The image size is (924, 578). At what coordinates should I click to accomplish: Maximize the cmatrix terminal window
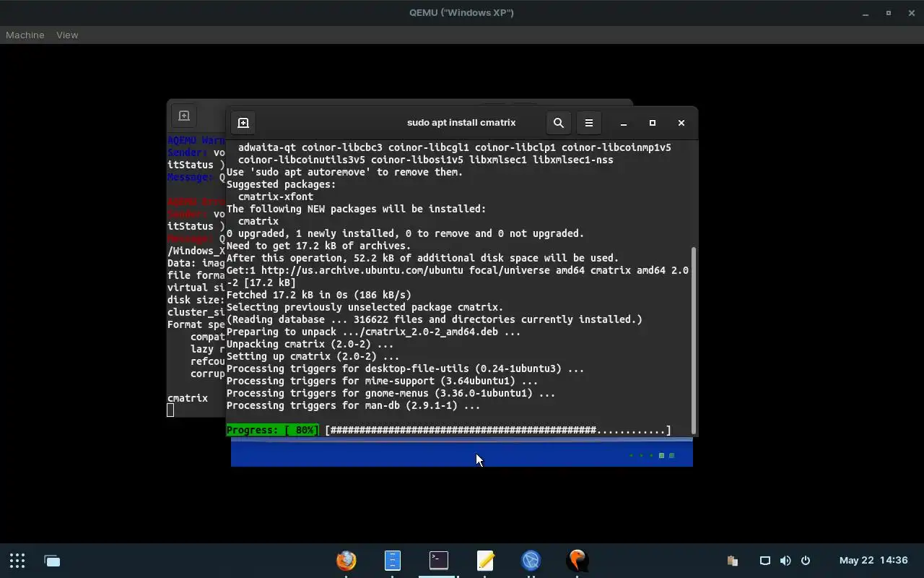tap(653, 123)
